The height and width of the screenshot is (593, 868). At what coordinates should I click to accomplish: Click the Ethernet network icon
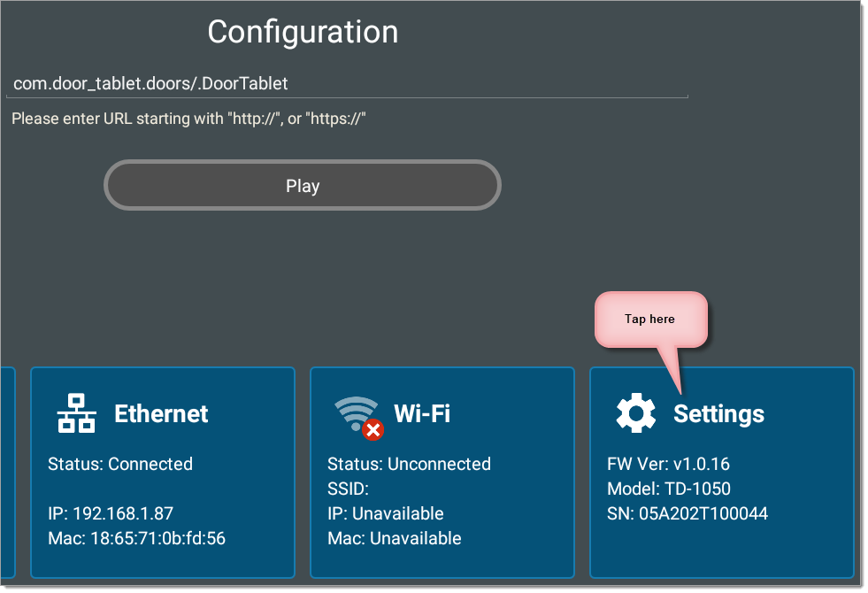tap(76, 413)
